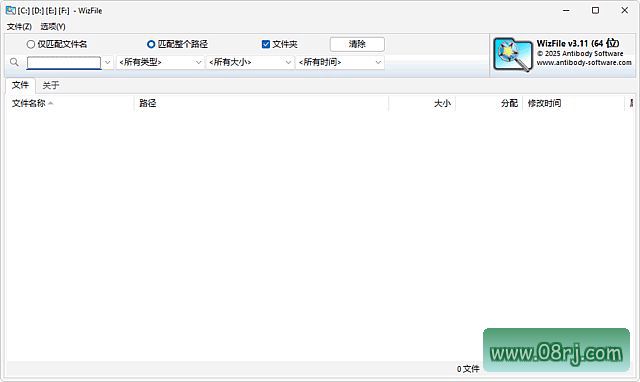
Task: Sort by 文件名称 column header
Action: tap(69, 103)
